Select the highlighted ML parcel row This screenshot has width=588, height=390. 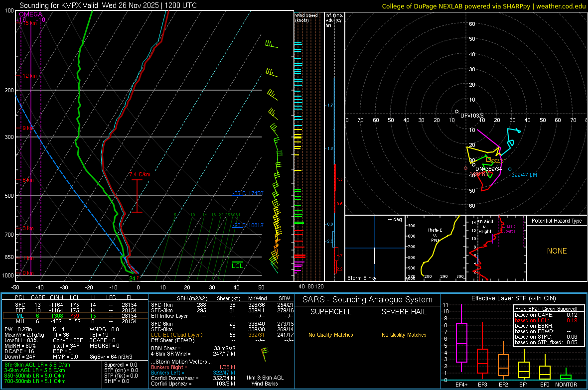[75, 316]
